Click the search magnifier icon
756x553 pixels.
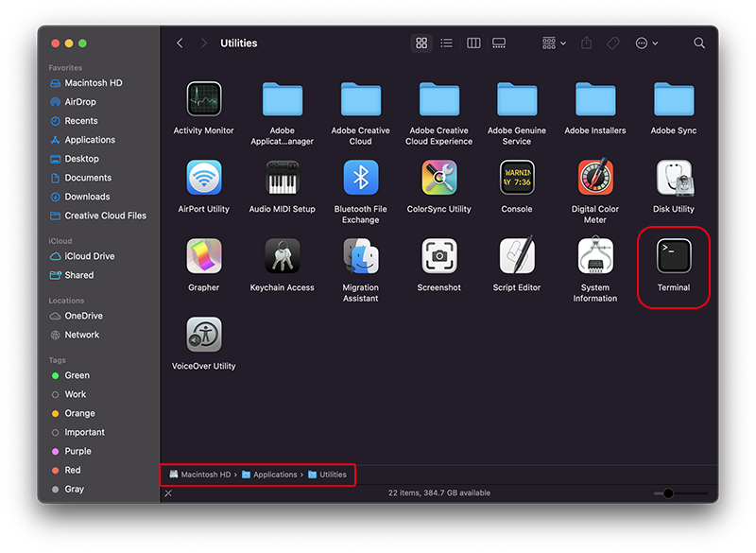point(699,43)
